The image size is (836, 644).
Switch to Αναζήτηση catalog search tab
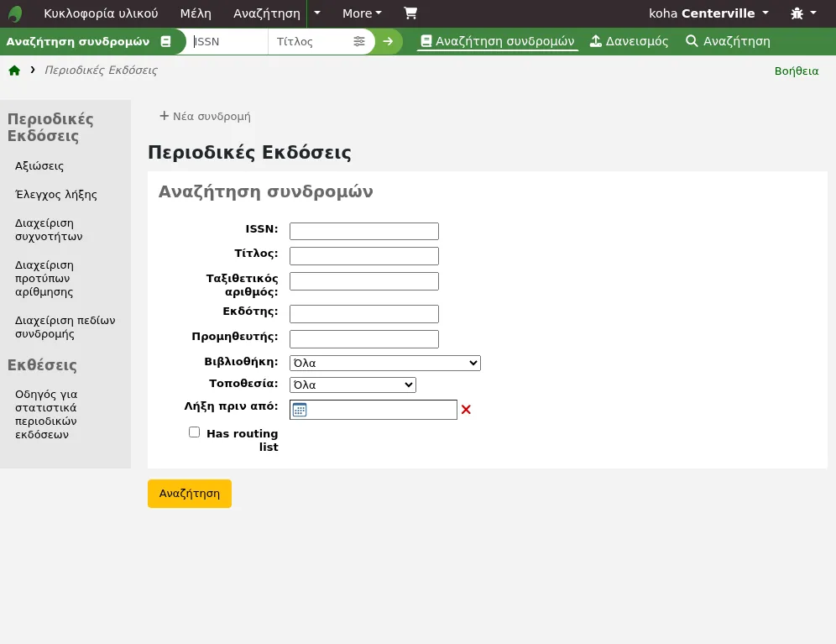728,42
